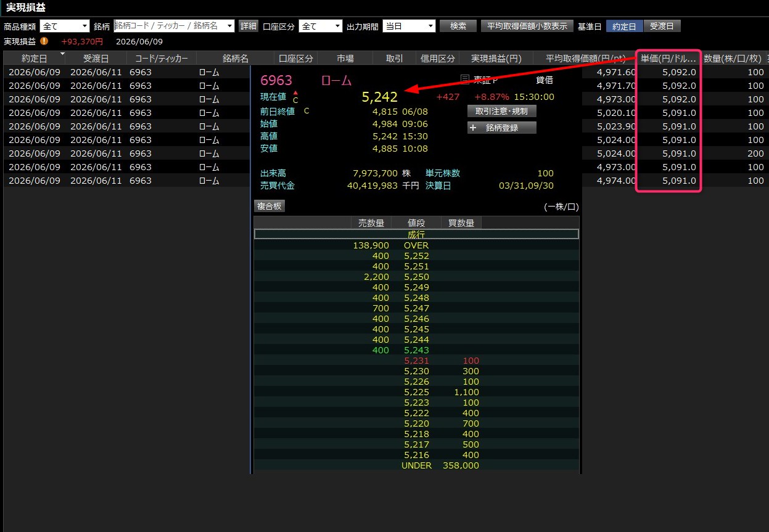The width and height of the screenshot is (769, 532).
Task: Click the 信用区分 column header
Action: click(x=438, y=59)
